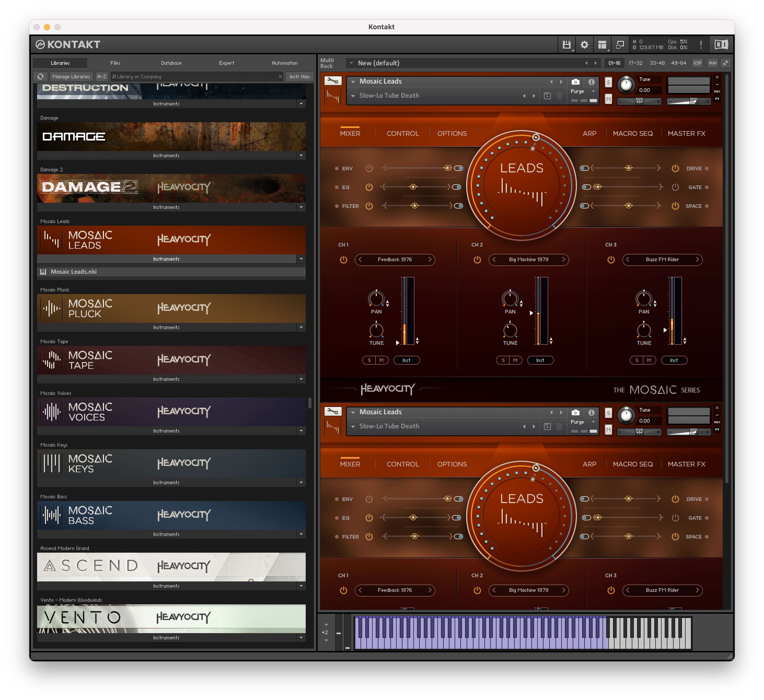The height and width of the screenshot is (700, 764).
Task: Click the Instr Nav button
Action: coord(299,77)
